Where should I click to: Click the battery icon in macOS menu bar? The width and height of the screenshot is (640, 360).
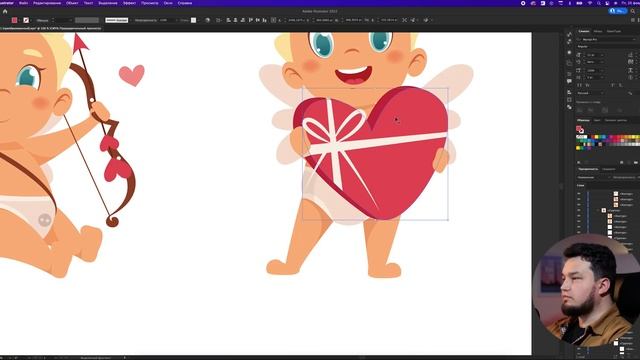(x=579, y=3)
